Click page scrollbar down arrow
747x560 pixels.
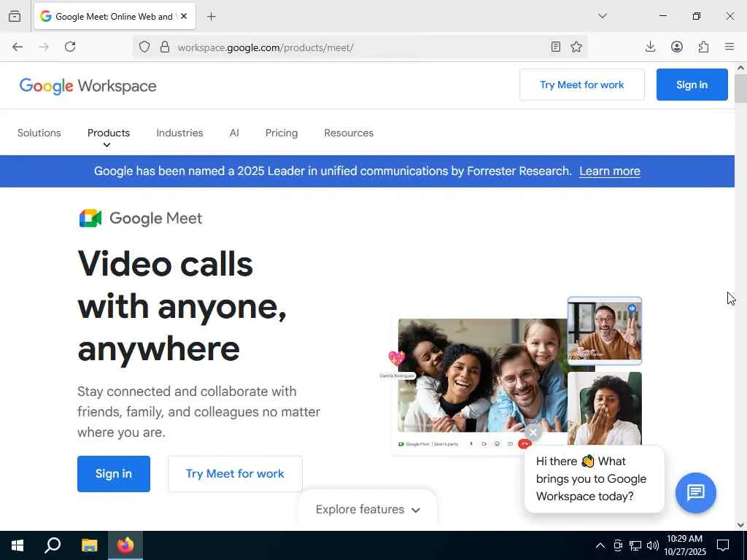coord(740,525)
